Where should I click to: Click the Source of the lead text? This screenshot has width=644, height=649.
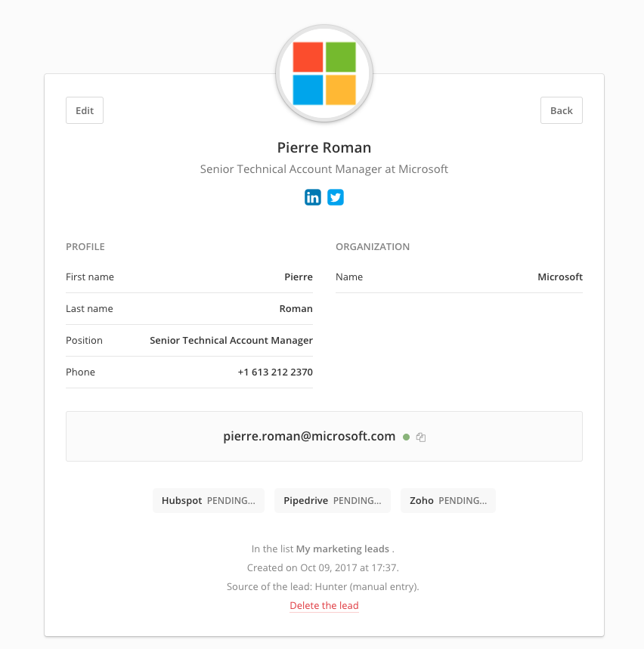click(323, 586)
